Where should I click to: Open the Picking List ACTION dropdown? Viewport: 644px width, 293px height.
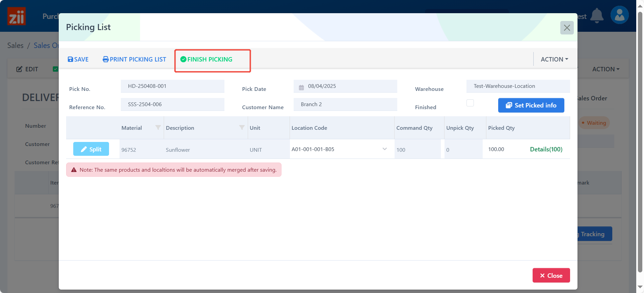554,59
